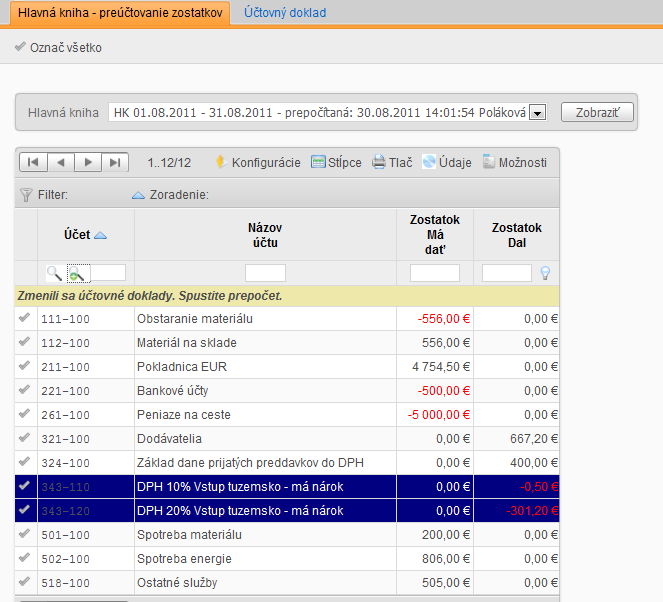The width and height of the screenshot is (663, 602).
Task: Click the -5 000,00 € balance value
Action: [439, 415]
